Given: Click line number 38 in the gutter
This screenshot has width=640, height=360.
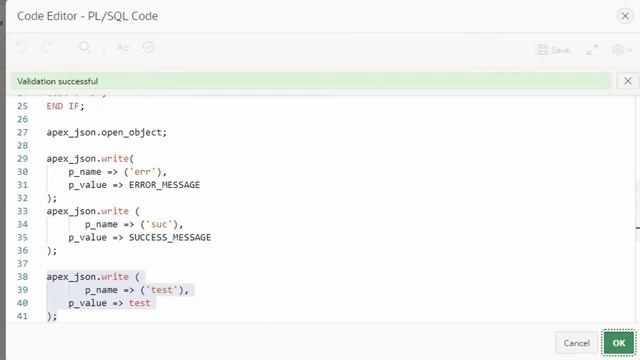Looking at the screenshot, I should (x=22, y=277).
